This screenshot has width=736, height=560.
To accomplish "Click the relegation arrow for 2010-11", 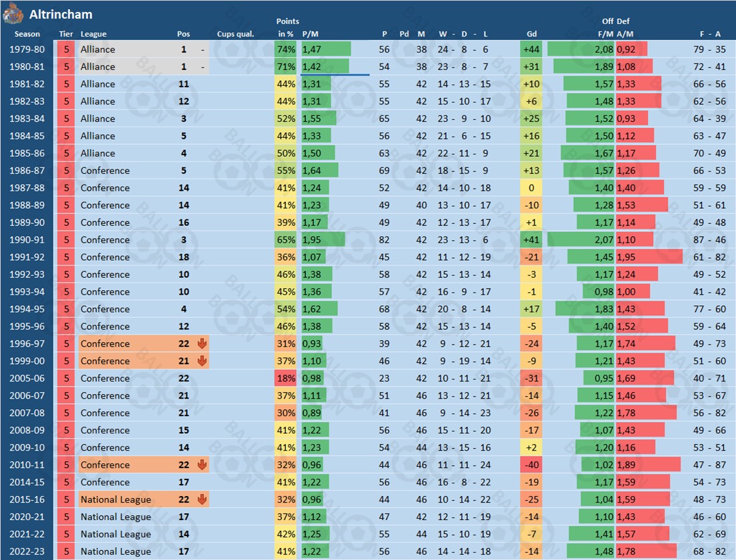I will (203, 465).
